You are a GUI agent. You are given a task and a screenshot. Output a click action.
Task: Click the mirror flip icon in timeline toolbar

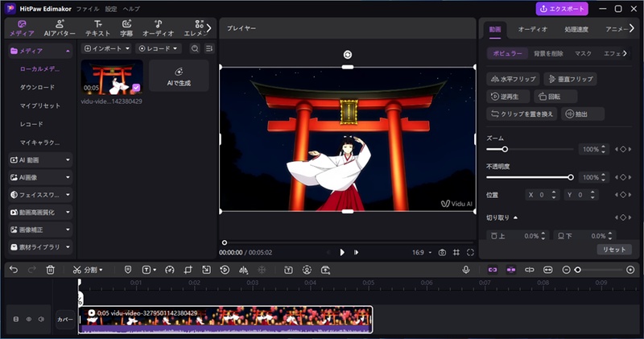(x=244, y=270)
